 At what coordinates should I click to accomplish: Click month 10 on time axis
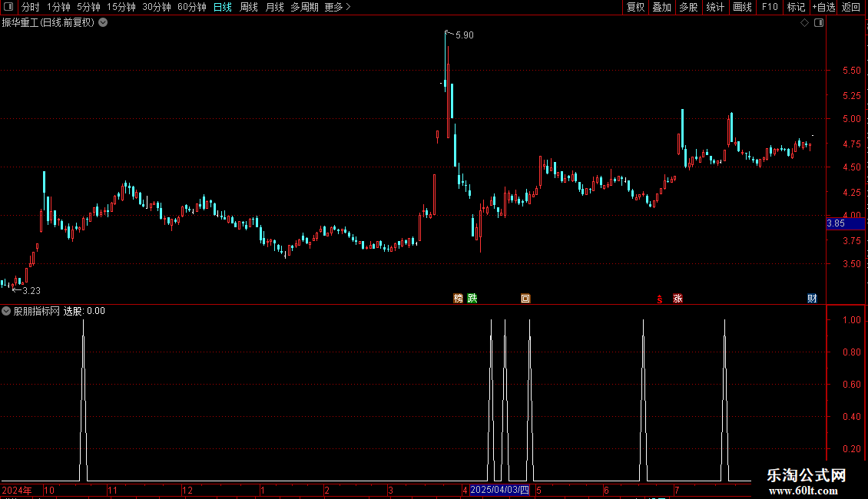click(49, 490)
